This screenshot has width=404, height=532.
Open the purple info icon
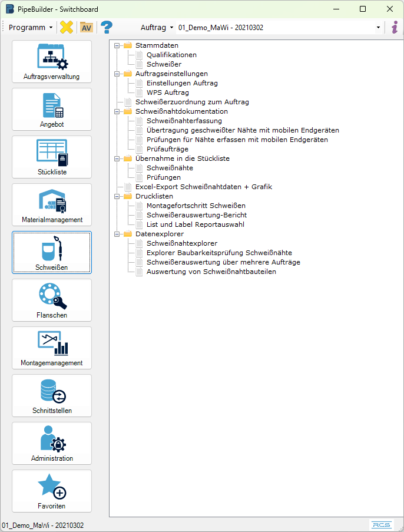[395, 27]
